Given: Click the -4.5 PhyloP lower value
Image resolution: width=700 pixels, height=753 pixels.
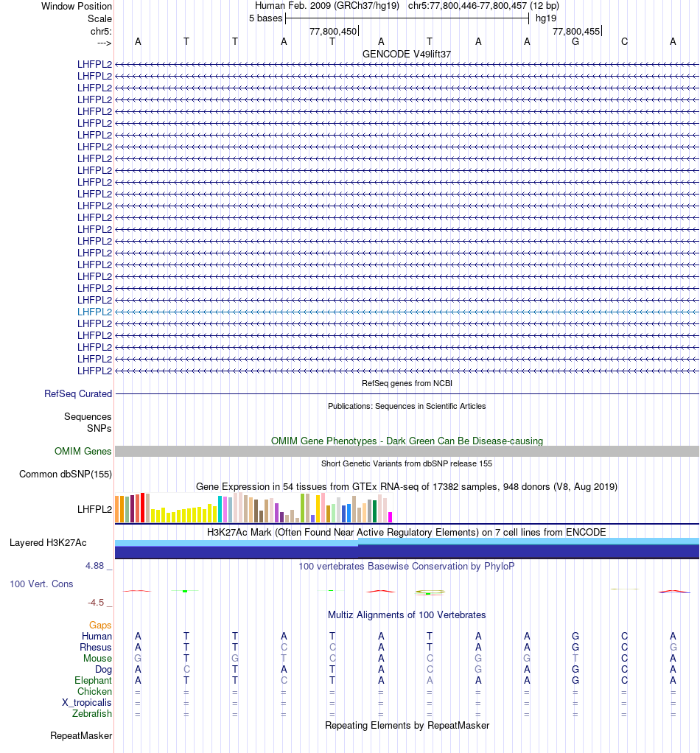Looking at the screenshot, I should pyautogui.click(x=96, y=603).
